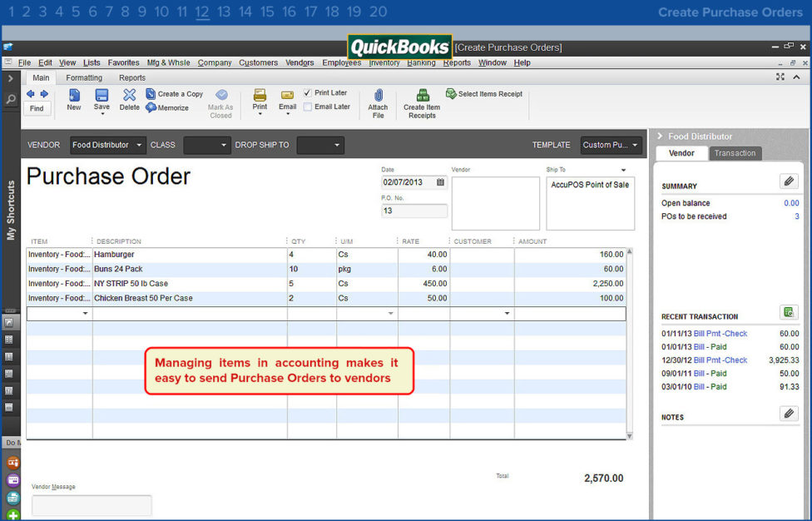This screenshot has width=812, height=521.
Task: Edit vendor Summary with the pencil icon
Action: tap(789, 181)
